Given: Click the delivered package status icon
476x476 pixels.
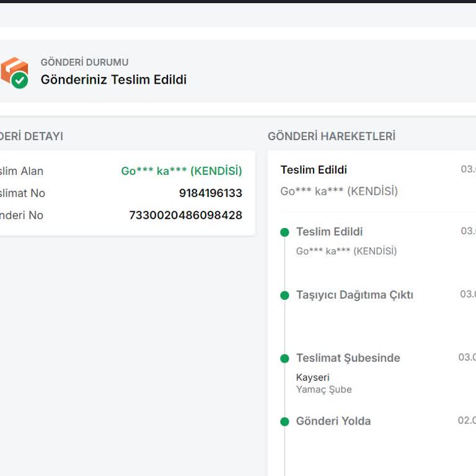Looking at the screenshot, I should pyautogui.click(x=14, y=73).
